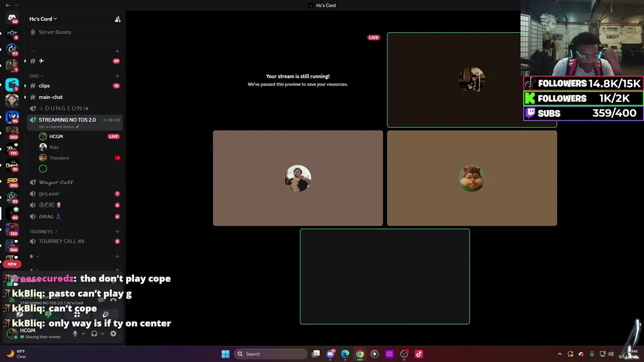This screenshot has width=644, height=362.
Task: Open headphone output options arrow
Action: (102, 333)
